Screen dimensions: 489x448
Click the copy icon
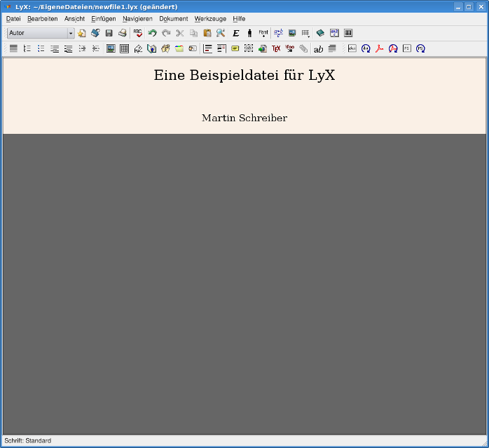click(x=193, y=33)
